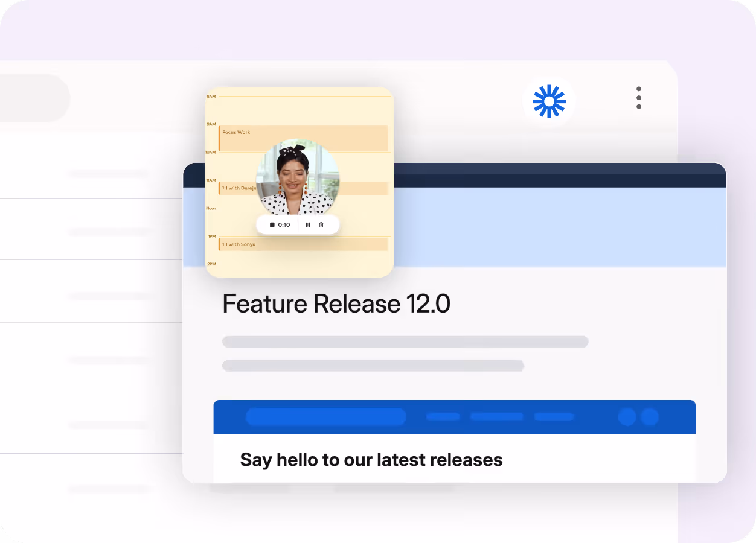Click the webcam preview bubble thumbnail
Image resolution: width=756 pixels, height=543 pixels.
click(x=299, y=179)
